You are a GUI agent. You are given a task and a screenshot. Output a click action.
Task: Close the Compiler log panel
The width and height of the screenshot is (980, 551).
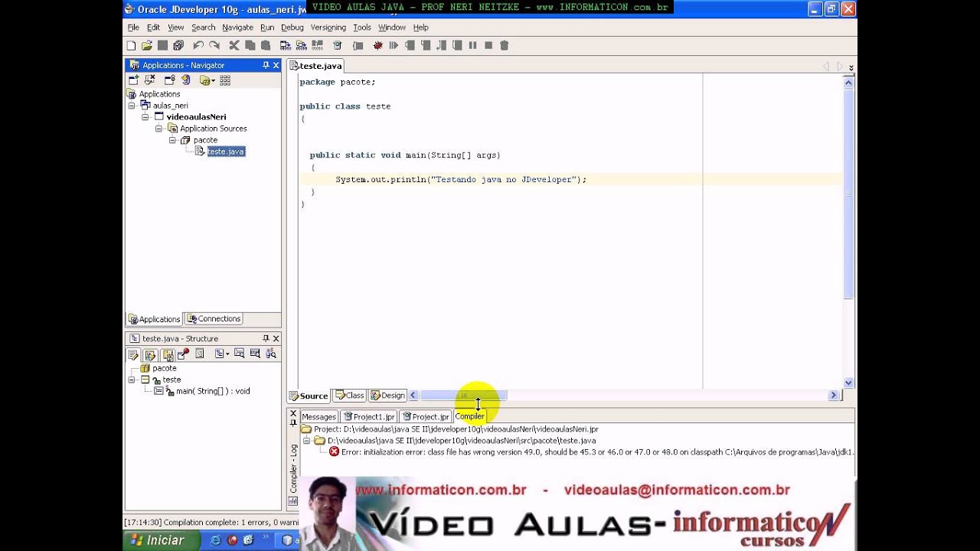[x=292, y=413]
